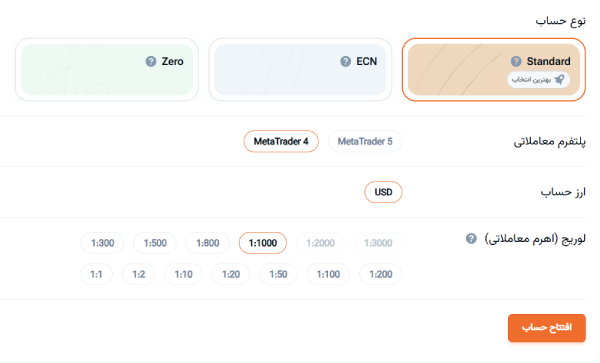Set leverage to 1:500
This screenshot has height=363, width=600.
pyautogui.click(x=155, y=243)
